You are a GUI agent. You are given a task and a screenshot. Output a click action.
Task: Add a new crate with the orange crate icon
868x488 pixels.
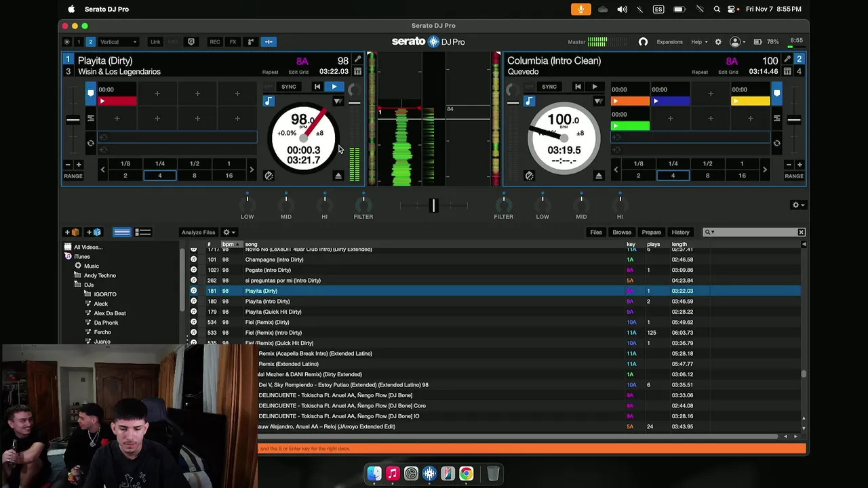tap(71, 232)
